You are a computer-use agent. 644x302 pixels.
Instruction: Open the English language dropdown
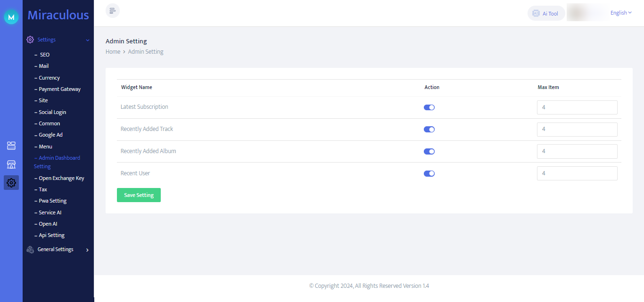(621, 13)
